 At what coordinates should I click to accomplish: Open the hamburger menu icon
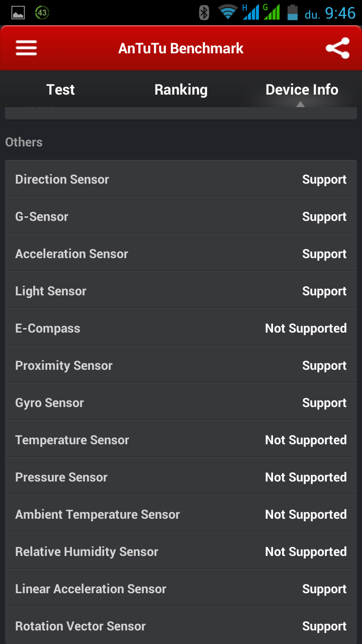(x=26, y=48)
